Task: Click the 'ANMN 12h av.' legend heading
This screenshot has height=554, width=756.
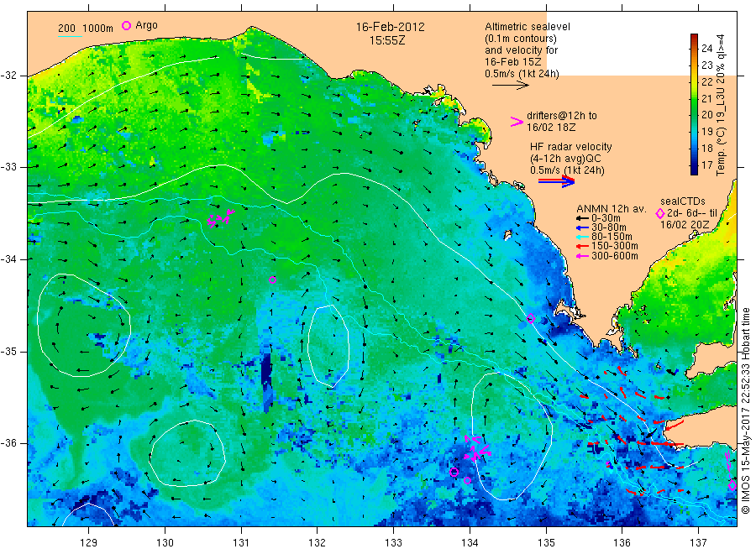Action: (612, 209)
